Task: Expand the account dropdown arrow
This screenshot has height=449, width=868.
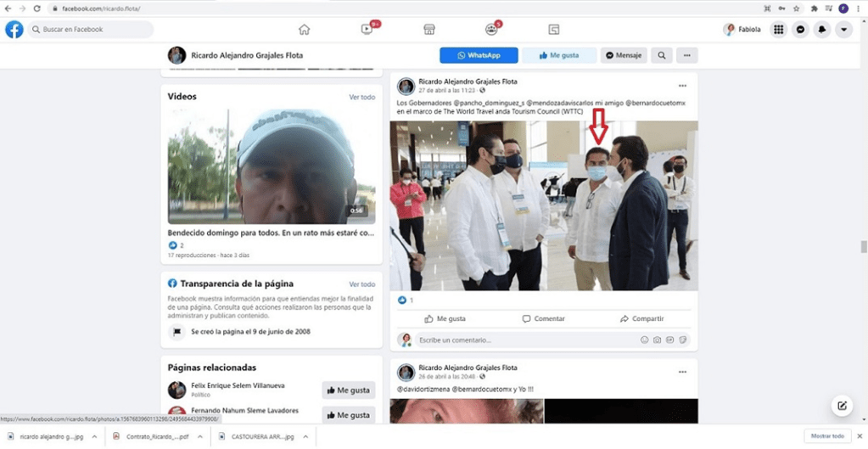Action: [843, 30]
